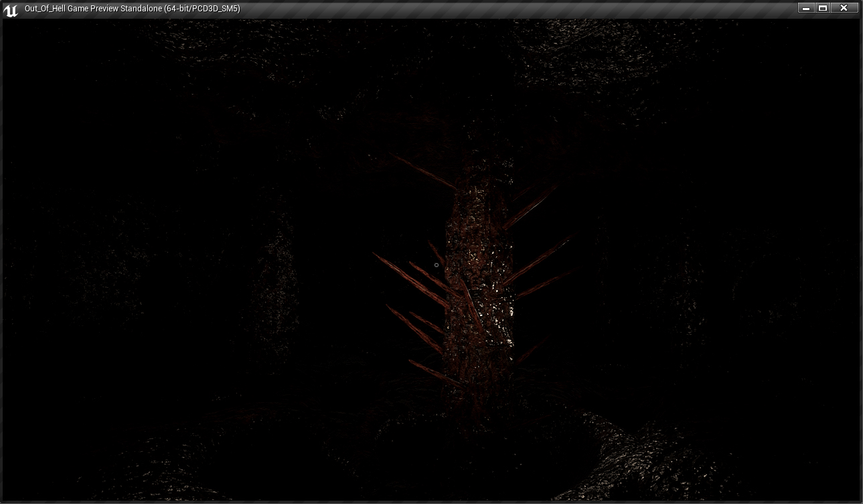Click the lowest left spike near pillar base
Screen dimensions: 863x504
(x=432, y=372)
